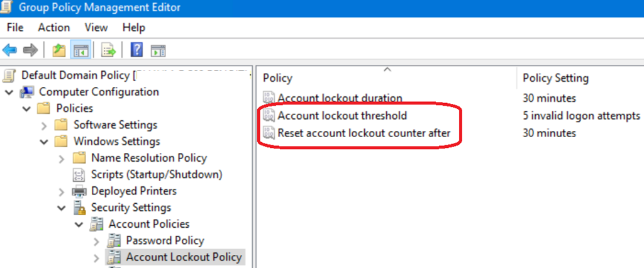Select Account Policies tree item
Screen dimensions: 644x268
(148, 224)
